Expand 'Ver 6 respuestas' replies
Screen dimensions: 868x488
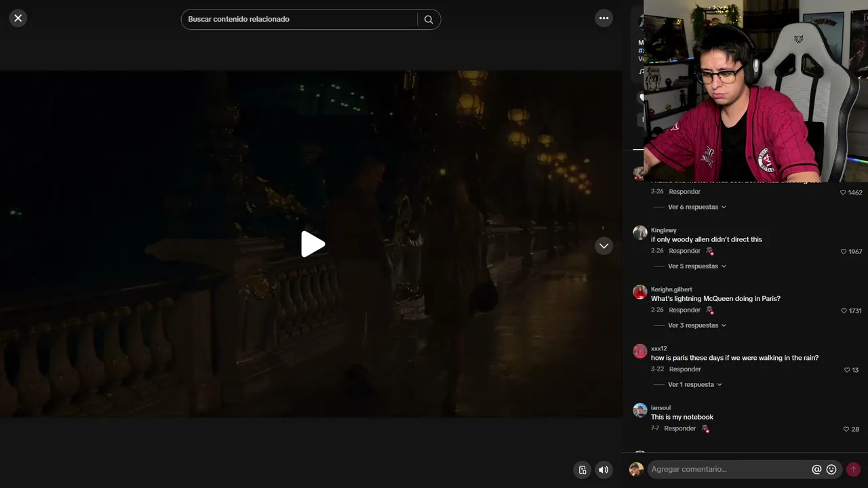[697, 207]
